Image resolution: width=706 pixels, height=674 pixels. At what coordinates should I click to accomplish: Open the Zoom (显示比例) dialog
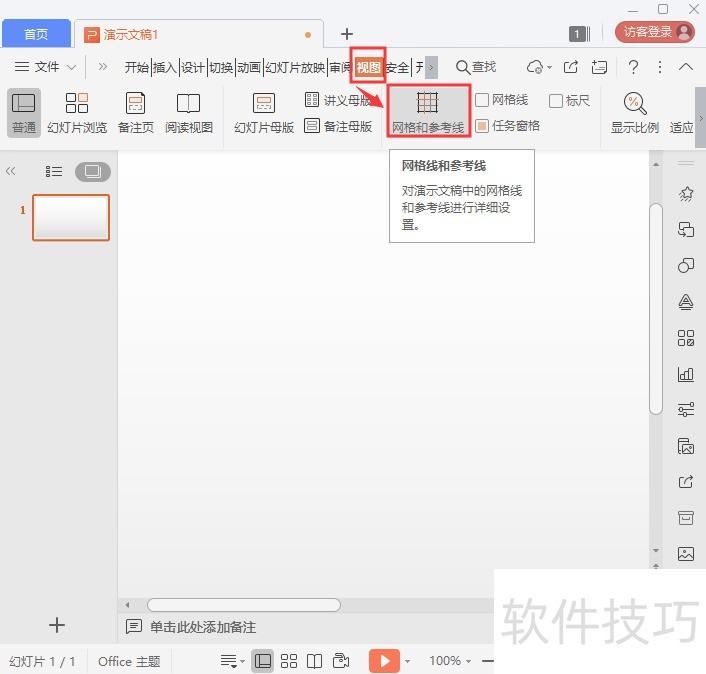[x=635, y=113]
